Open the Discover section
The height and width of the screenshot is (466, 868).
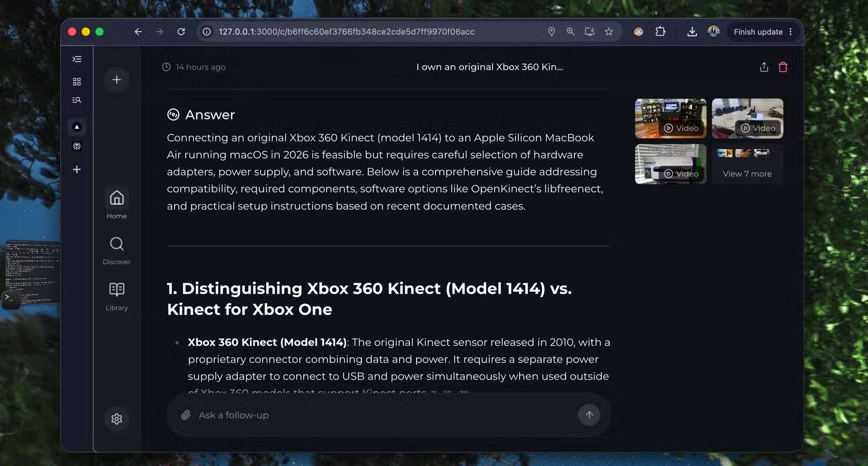117,250
